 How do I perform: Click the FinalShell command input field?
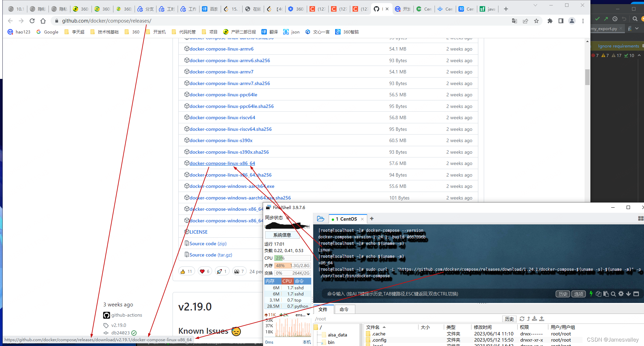437,294
